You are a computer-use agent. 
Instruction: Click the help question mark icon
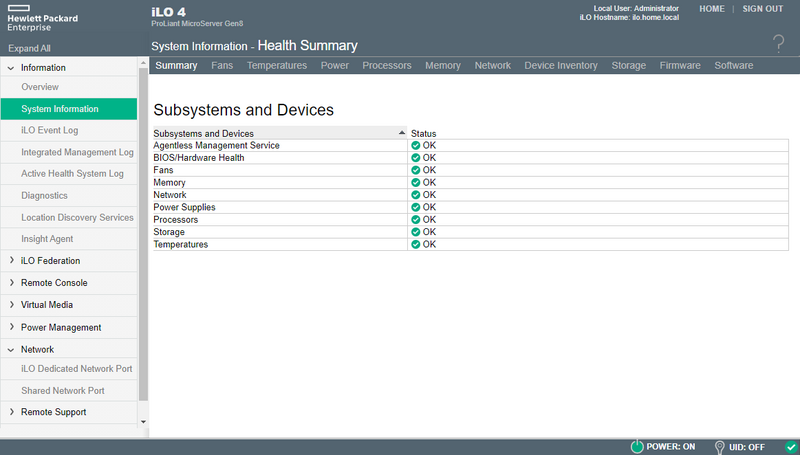click(779, 44)
